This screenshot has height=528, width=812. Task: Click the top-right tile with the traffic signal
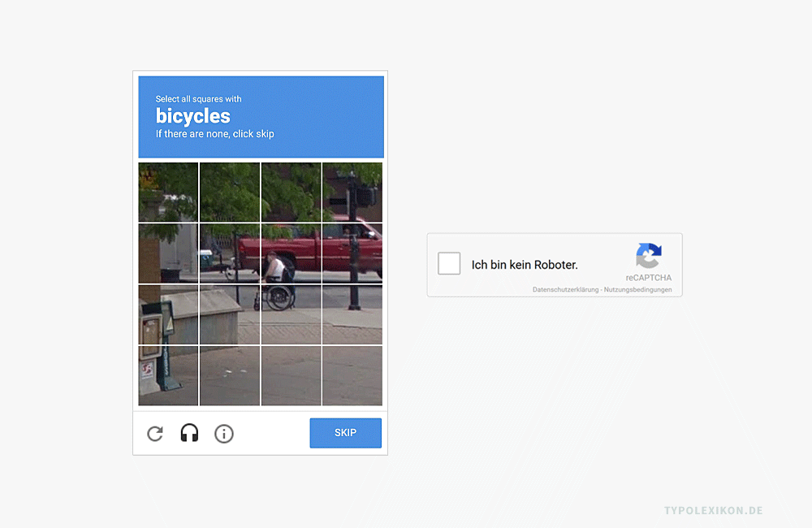click(352, 192)
